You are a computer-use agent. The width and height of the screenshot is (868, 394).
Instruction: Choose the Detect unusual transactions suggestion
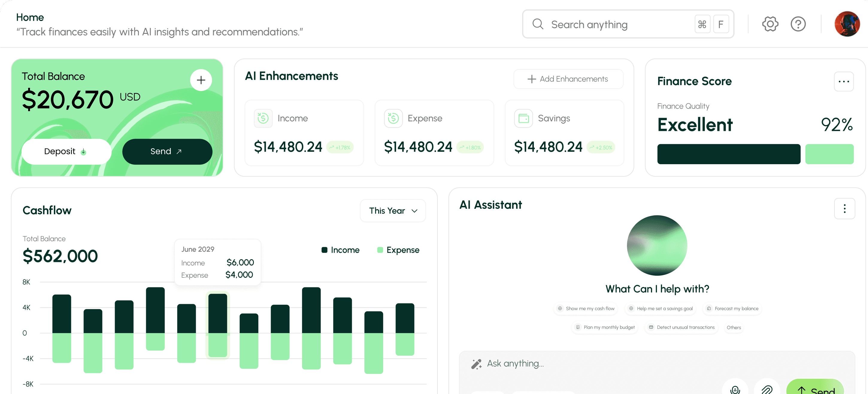(681, 327)
